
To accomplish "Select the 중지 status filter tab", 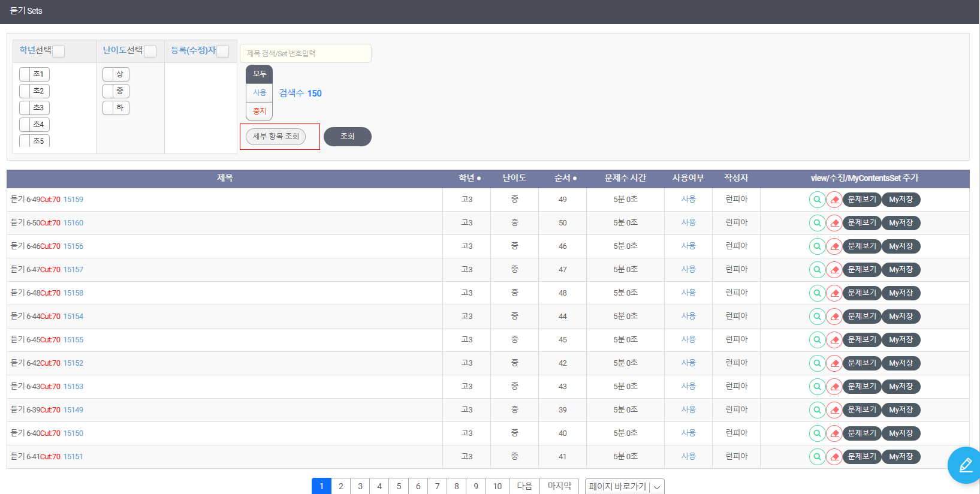I will (x=259, y=112).
